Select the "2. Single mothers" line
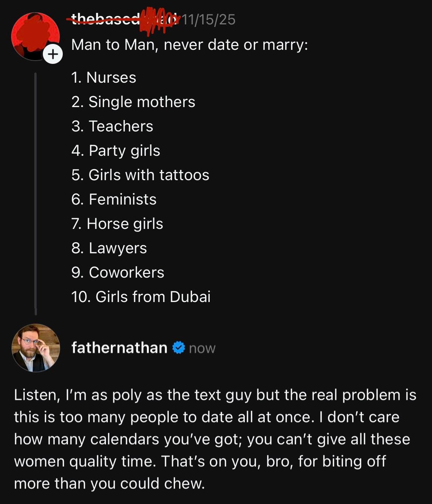The image size is (432, 504). pos(133,102)
